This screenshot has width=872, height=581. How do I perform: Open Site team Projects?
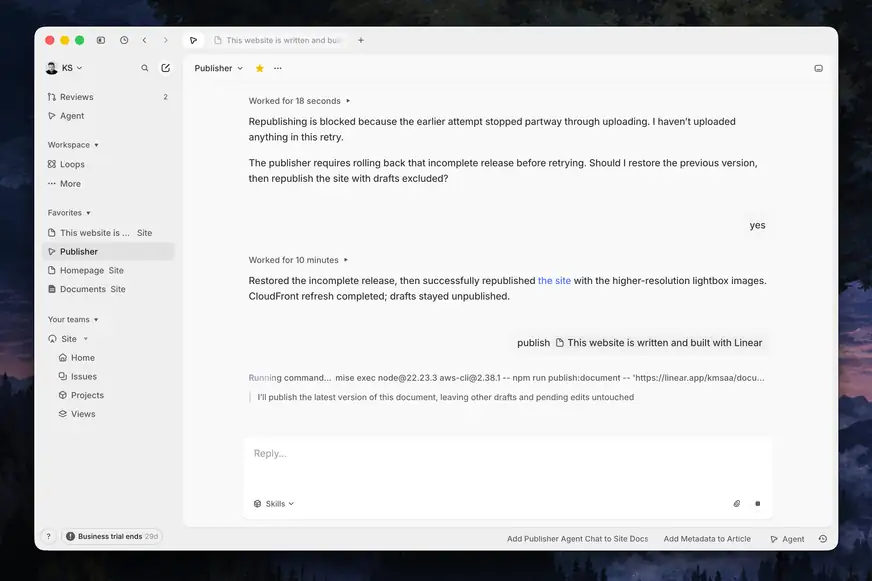(108, 395)
